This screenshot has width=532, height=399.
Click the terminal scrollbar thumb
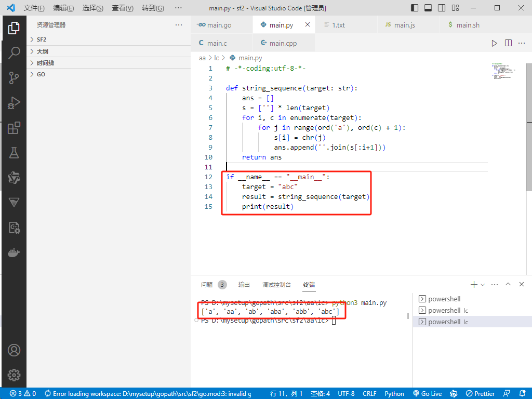pos(408,316)
